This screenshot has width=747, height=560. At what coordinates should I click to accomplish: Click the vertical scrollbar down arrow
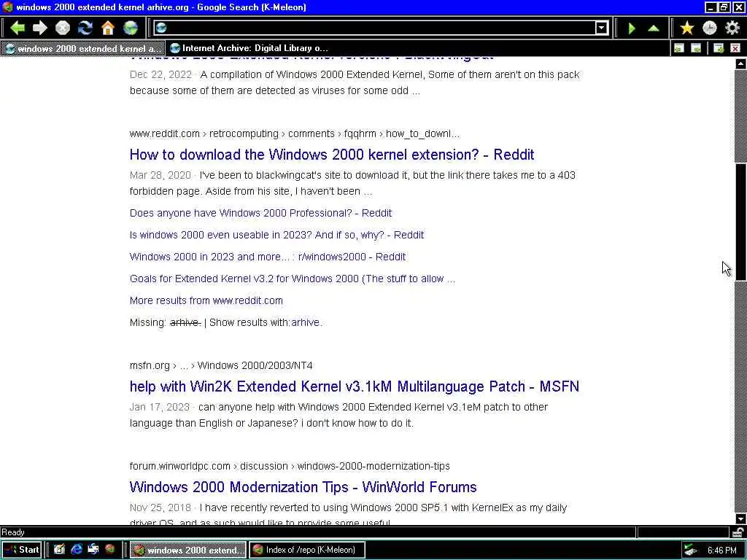740,518
